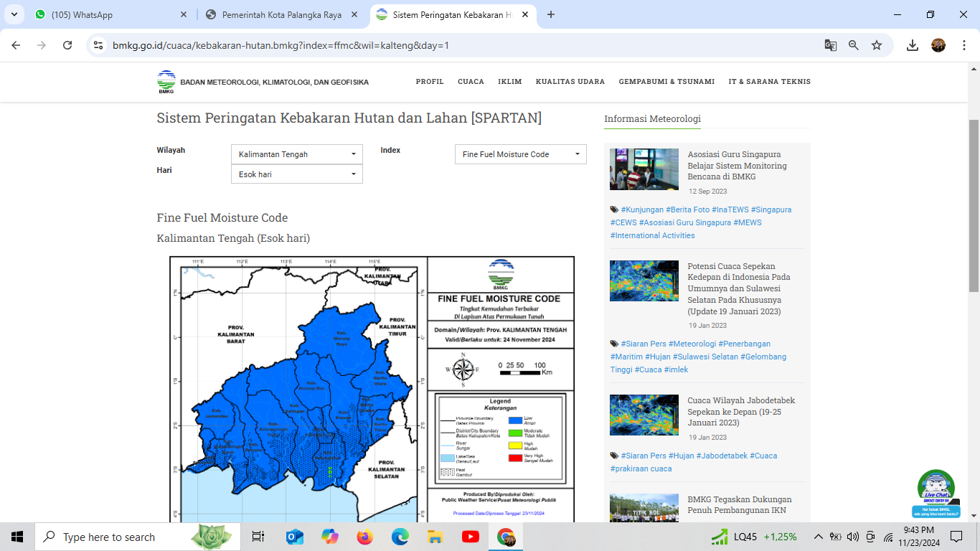Switch to Pemerintah Kota Palangka Raya tab
Screen dimensions: 980x551
click(283, 14)
